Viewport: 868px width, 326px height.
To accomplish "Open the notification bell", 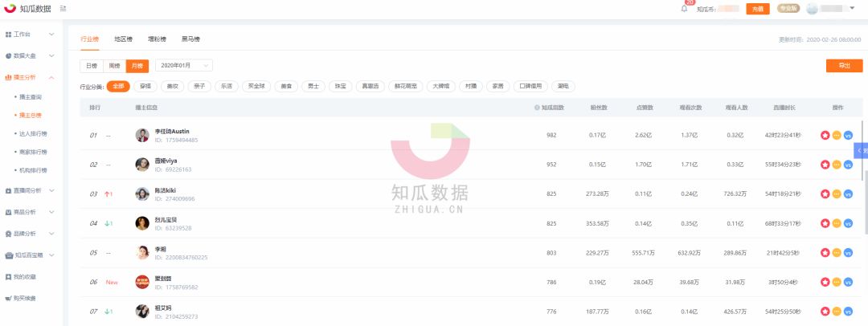I will [x=684, y=9].
